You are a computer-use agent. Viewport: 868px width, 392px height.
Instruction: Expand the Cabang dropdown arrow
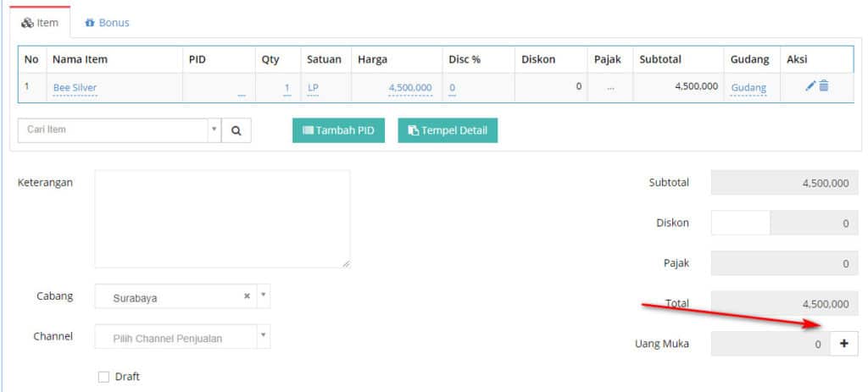point(264,295)
